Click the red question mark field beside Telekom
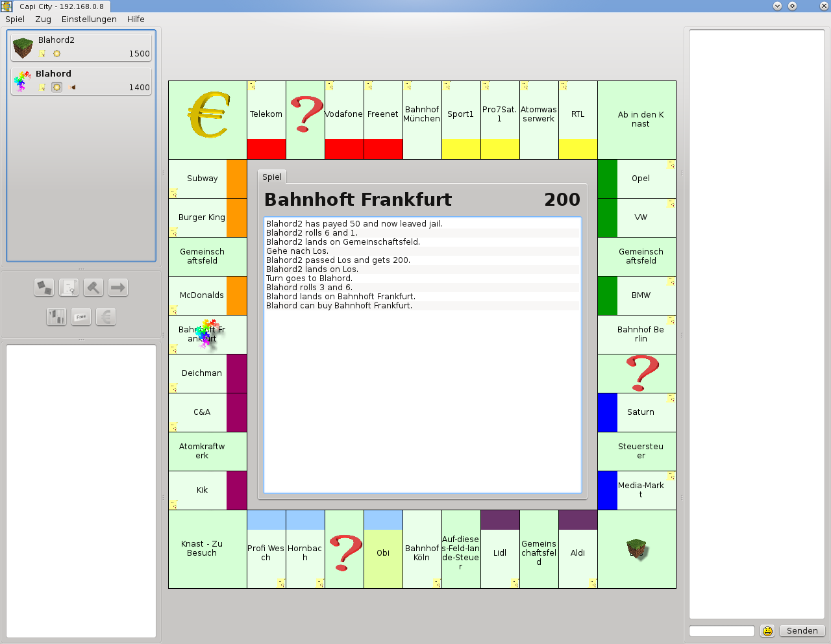This screenshot has height=644, width=831. pos(305,120)
